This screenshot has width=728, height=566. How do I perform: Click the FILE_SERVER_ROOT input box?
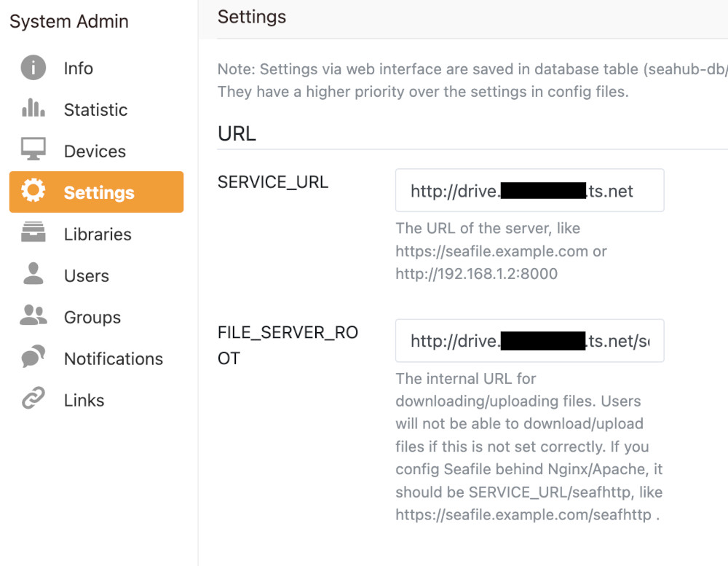pos(529,341)
